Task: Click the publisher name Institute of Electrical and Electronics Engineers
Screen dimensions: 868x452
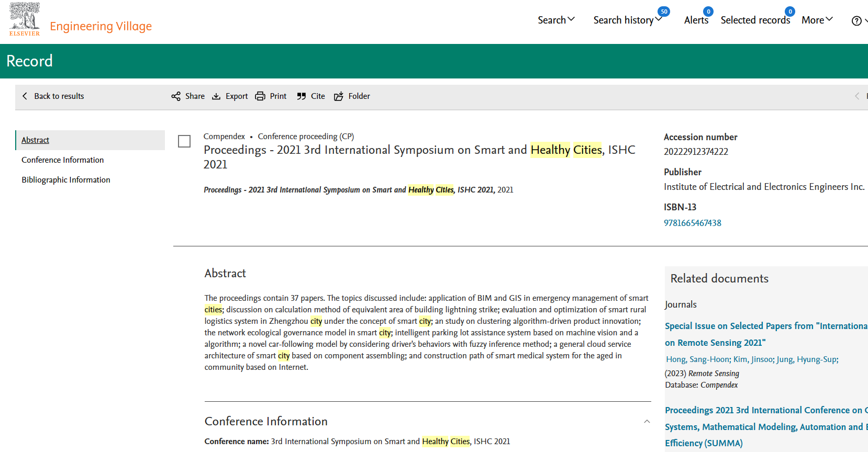Action: pos(764,187)
